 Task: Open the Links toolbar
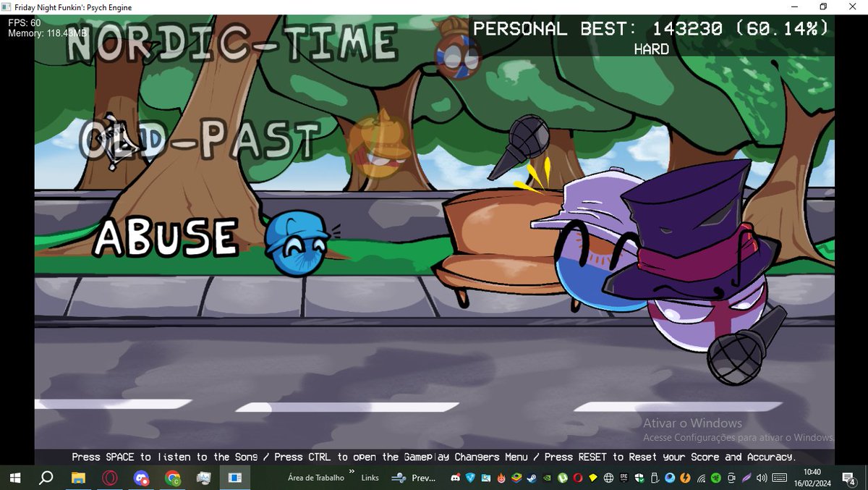pyautogui.click(x=370, y=478)
